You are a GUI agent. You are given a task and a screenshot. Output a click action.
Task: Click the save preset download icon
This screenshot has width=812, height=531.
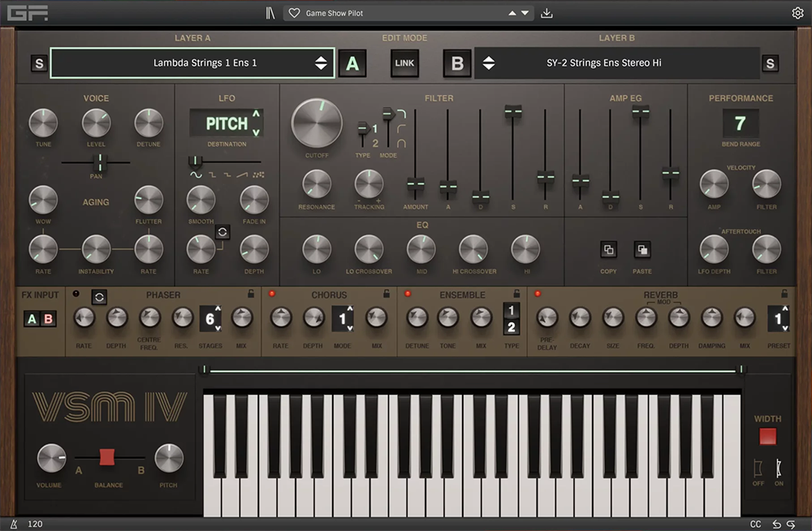[546, 13]
